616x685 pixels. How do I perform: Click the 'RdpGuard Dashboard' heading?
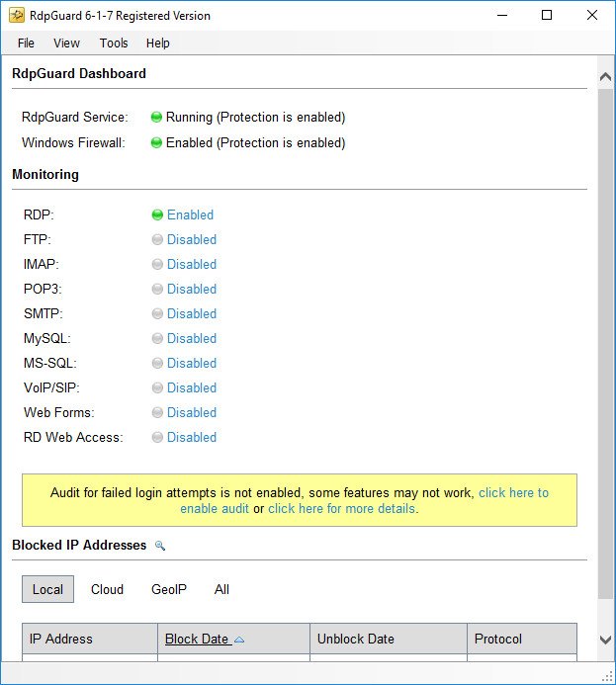(x=79, y=73)
